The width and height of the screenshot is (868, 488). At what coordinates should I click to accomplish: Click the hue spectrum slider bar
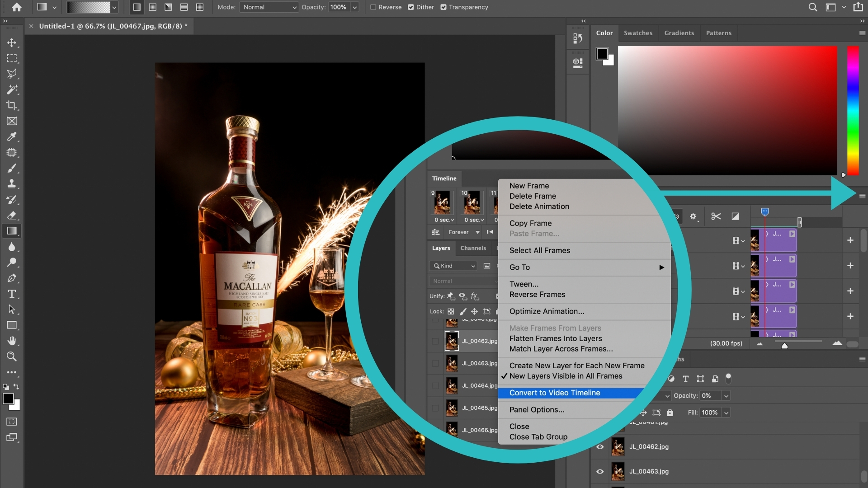(853, 110)
